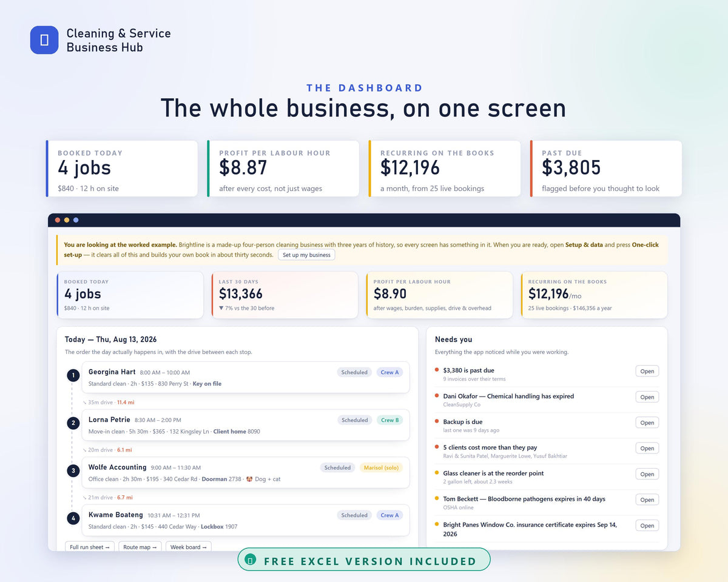The height and width of the screenshot is (582, 728).
Task: Click the top Profit Per Labour Hour $8.87 card
Action: [283, 169]
